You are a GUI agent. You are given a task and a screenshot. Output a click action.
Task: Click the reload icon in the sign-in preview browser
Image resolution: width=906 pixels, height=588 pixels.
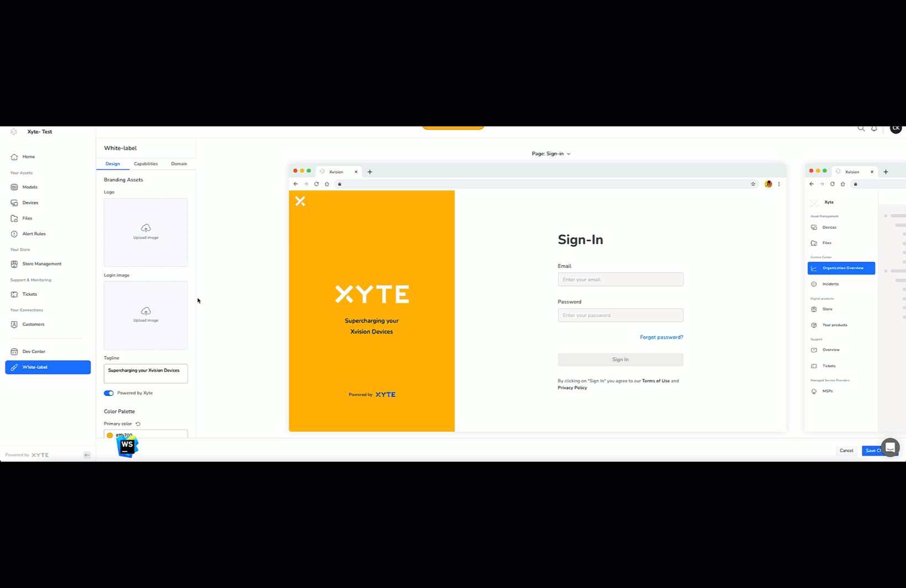[317, 184]
